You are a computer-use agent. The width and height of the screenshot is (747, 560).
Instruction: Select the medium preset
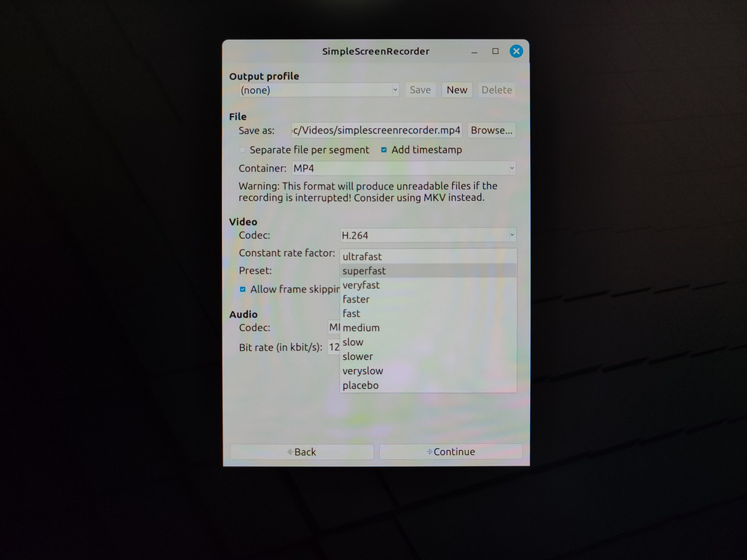[x=428, y=328]
